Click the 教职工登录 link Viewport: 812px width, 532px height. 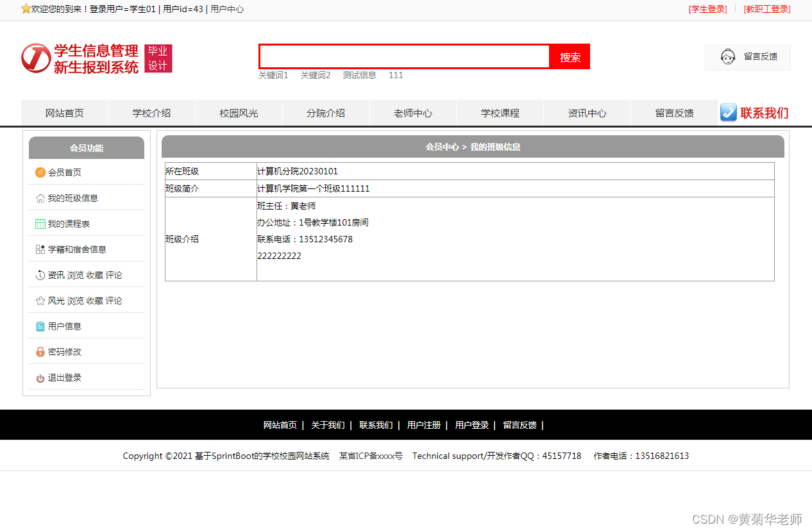pyautogui.click(x=767, y=9)
